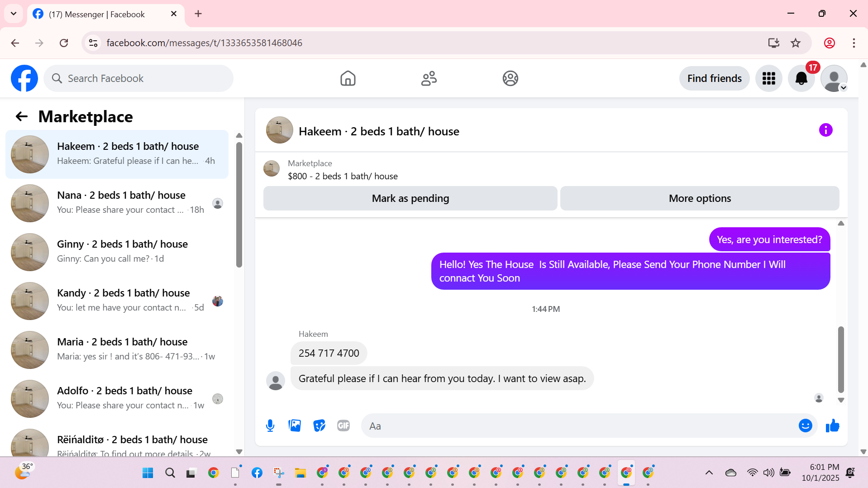Screen dimensions: 868x488
Task: Open the apps grid menu
Action: 768,78
